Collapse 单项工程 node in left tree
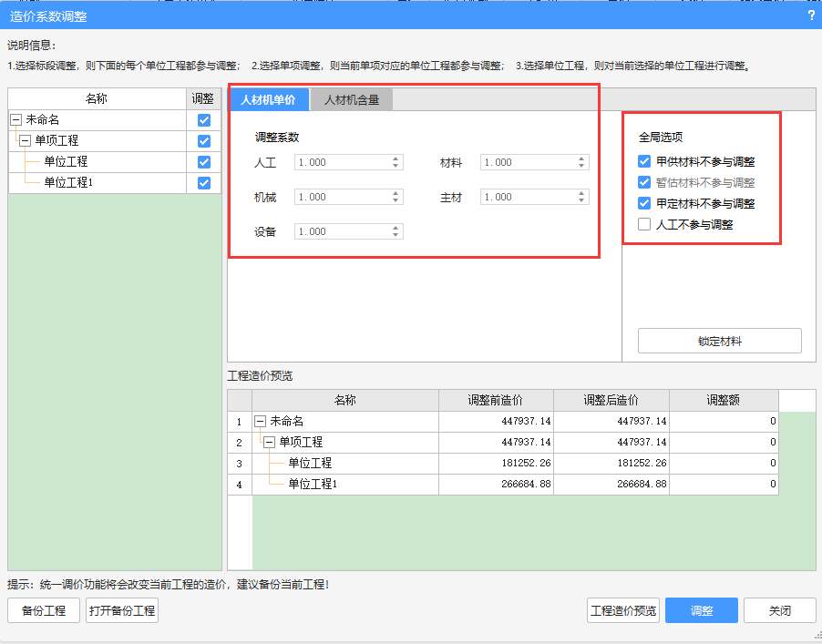 [x=26, y=141]
